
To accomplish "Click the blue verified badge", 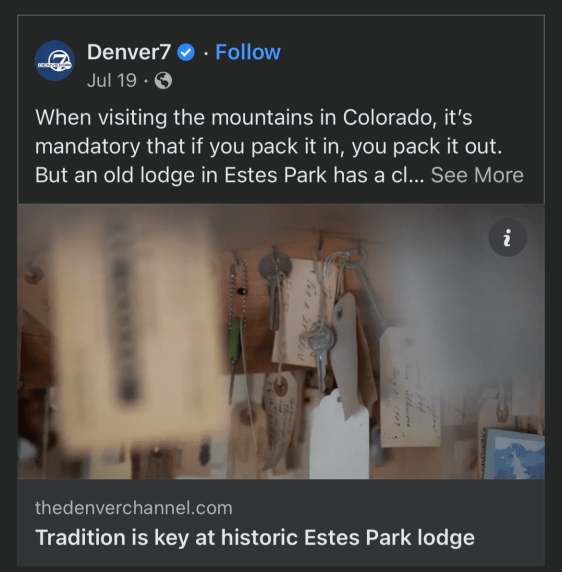I will click(x=186, y=52).
